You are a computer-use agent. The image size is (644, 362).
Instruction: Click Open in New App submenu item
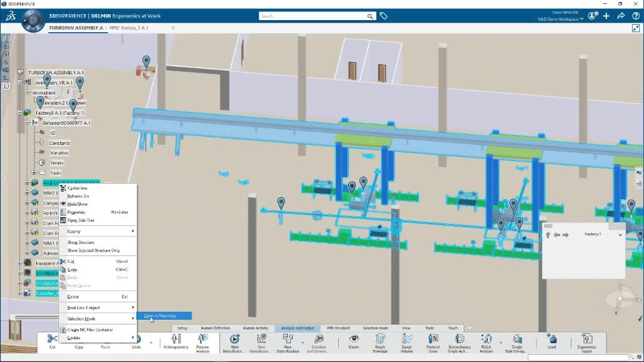pyautogui.click(x=164, y=316)
